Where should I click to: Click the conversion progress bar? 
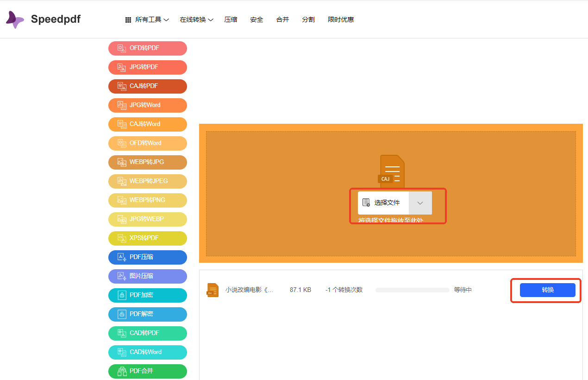[412, 290]
